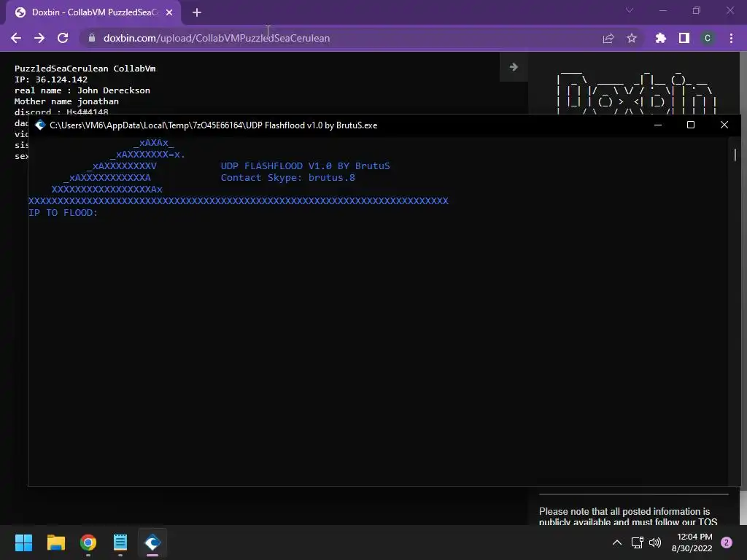The height and width of the screenshot is (560, 747).
Task: Toggle the Chrome side panel
Action: point(684,38)
